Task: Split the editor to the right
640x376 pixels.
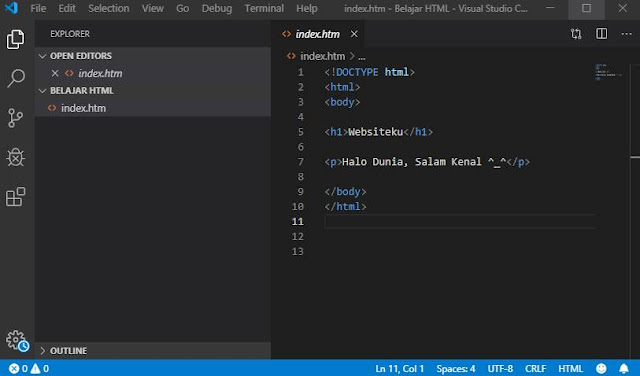Action: click(601, 33)
